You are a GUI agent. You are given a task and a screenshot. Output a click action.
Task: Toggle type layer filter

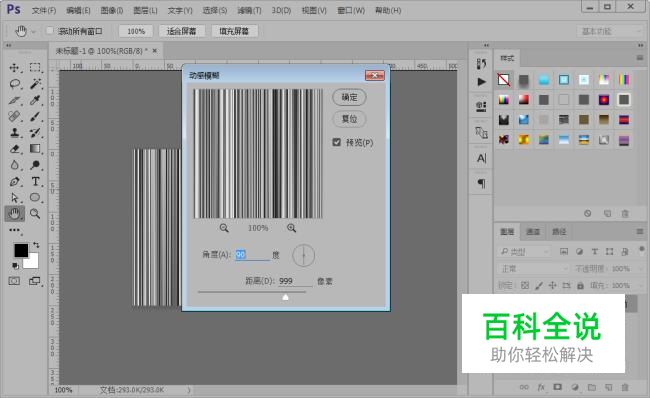(x=594, y=251)
